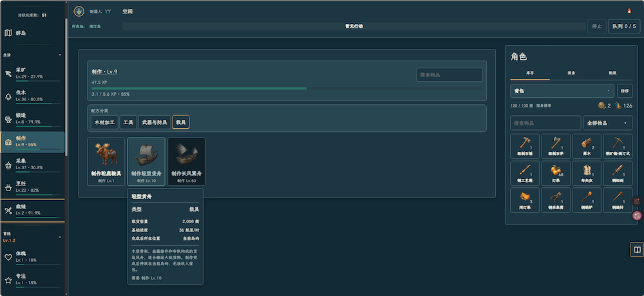Open the 背包 storage dropdown
Screen dimensions: 644x296
tap(562, 91)
